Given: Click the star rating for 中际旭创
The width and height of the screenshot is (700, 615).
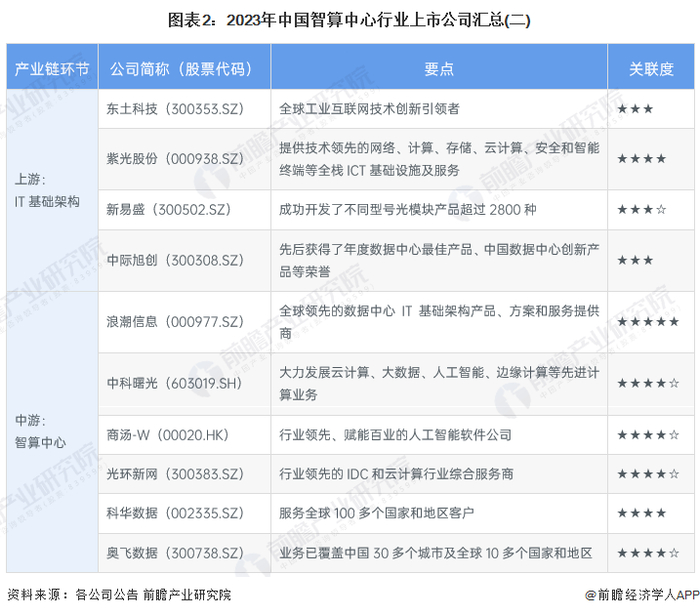Looking at the screenshot, I should pos(635,260).
